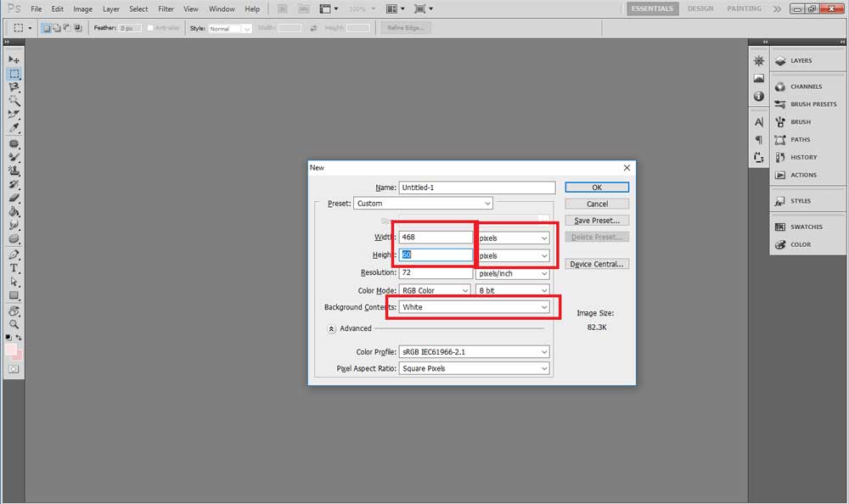The image size is (849, 504).
Task: Open the Background Contents dropdown
Action: [x=475, y=307]
